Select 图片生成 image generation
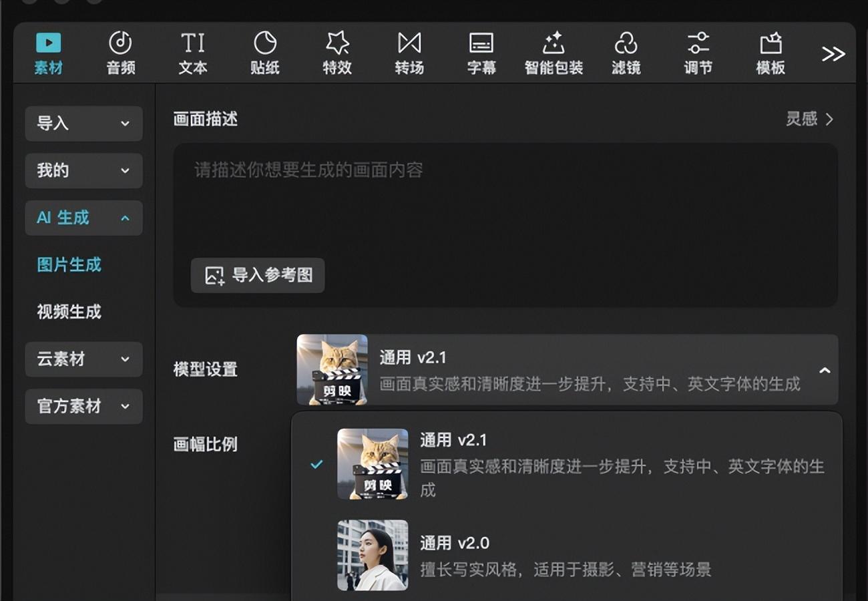The image size is (868, 601). (69, 264)
